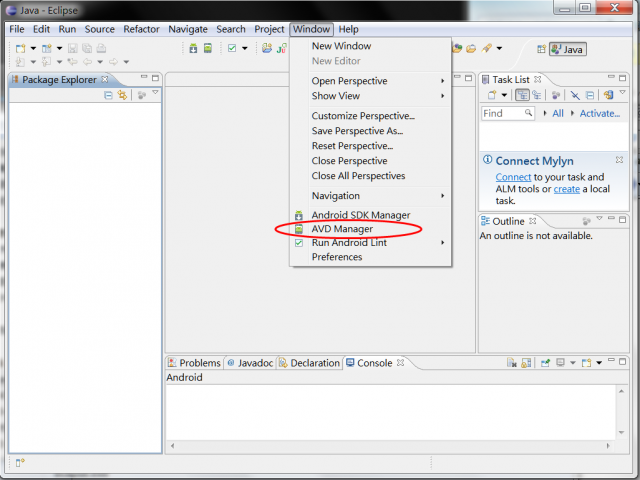Click the Open Console icon
This screenshot has height=480, width=640.
[587, 362]
